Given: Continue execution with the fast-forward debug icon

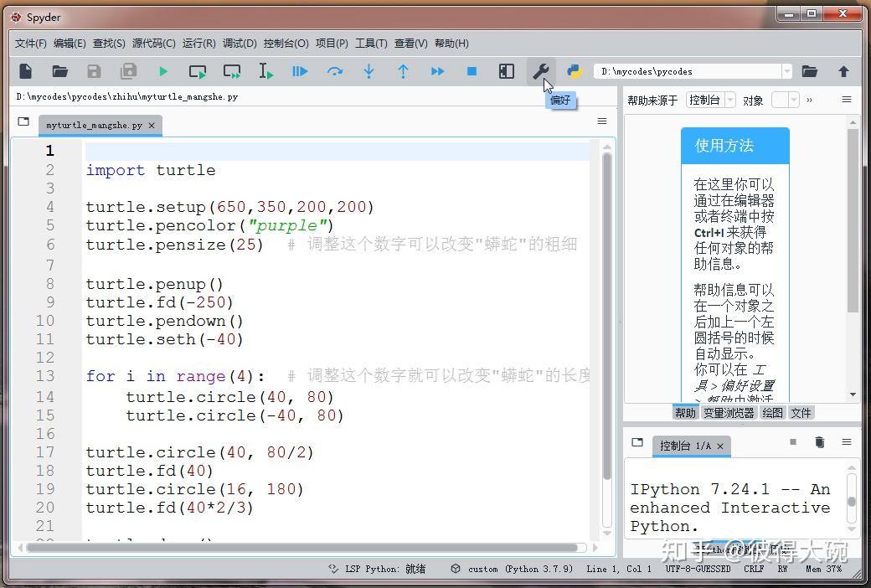Looking at the screenshot, I should pyautogui.click(x=437, y=71).
